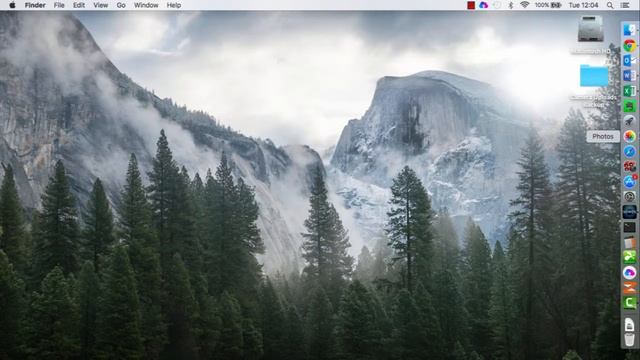Open the document stack in the Dock

point(629,325)
